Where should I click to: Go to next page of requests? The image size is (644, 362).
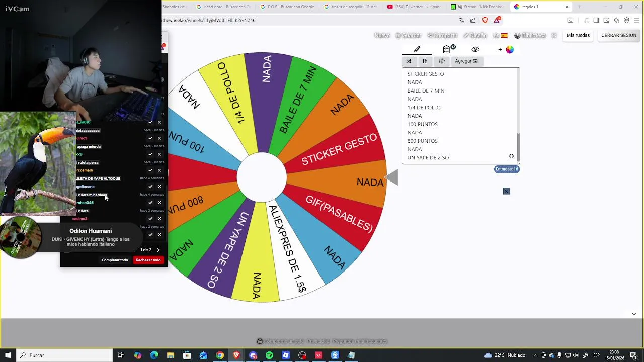tap(158, 250)
